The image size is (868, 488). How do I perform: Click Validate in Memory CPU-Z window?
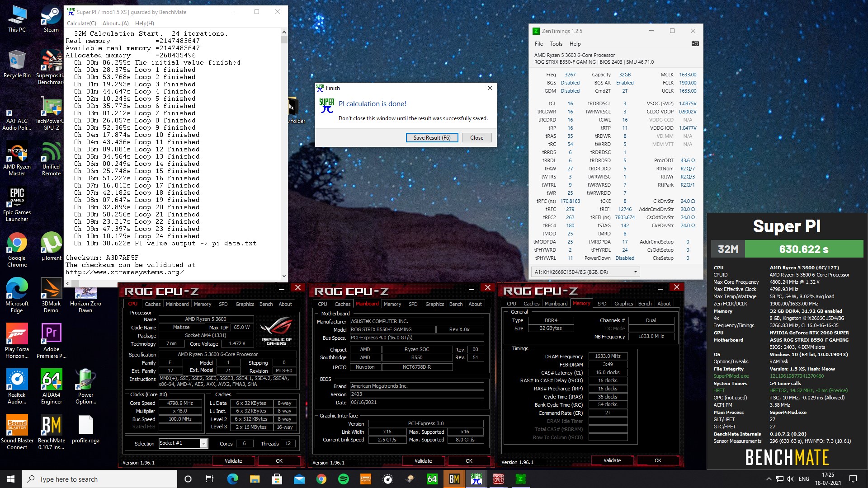(x=612, y=460)
